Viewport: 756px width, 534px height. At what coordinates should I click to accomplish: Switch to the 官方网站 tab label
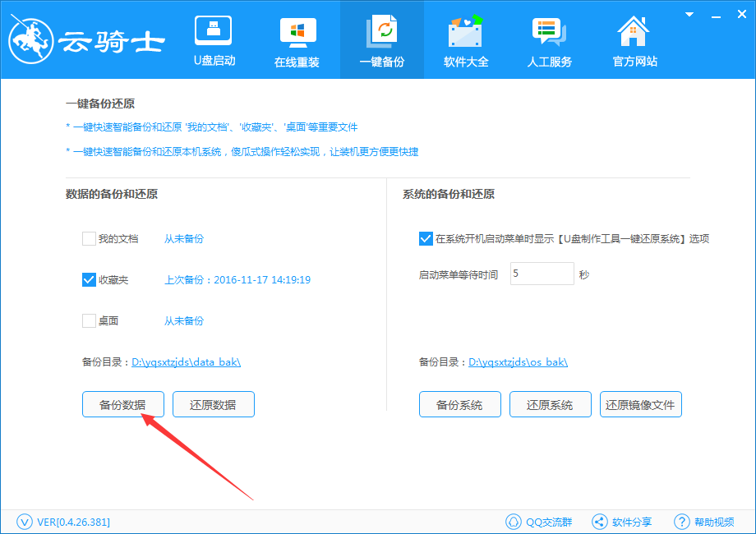(634, 62)
